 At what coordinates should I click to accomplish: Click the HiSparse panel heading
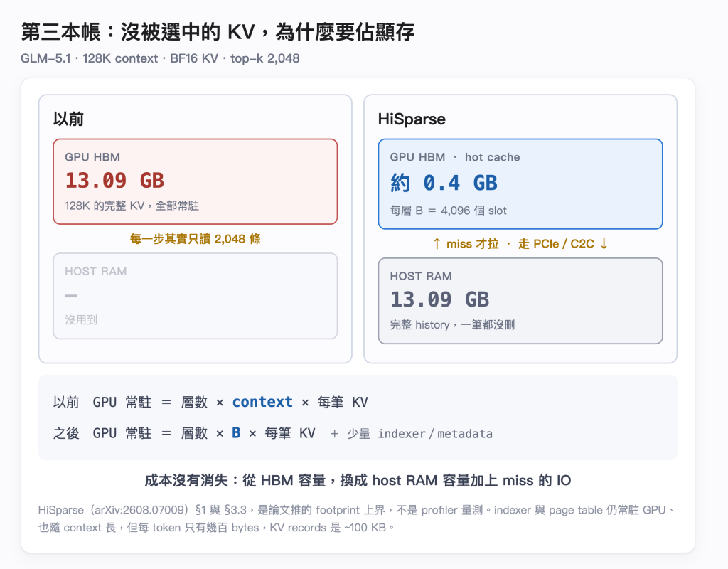point(412,119)
